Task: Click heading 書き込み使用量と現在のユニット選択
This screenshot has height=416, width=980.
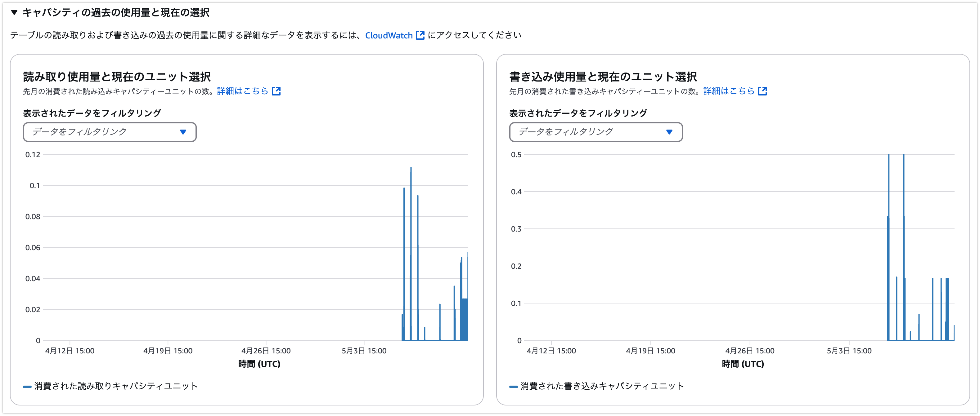Action: coord(603,77)
